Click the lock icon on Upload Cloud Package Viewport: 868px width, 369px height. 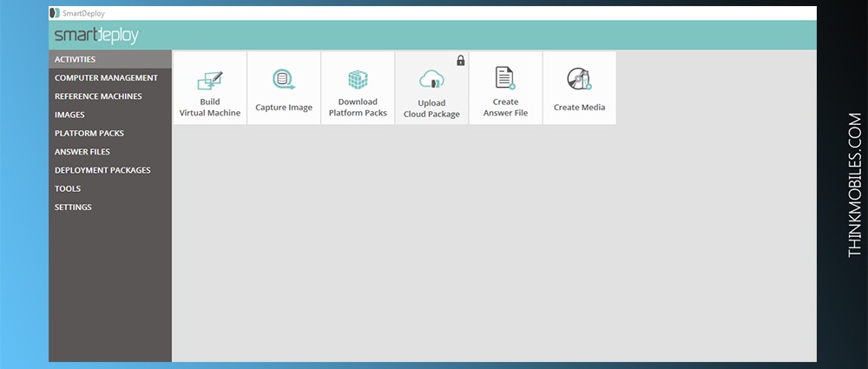461,61
